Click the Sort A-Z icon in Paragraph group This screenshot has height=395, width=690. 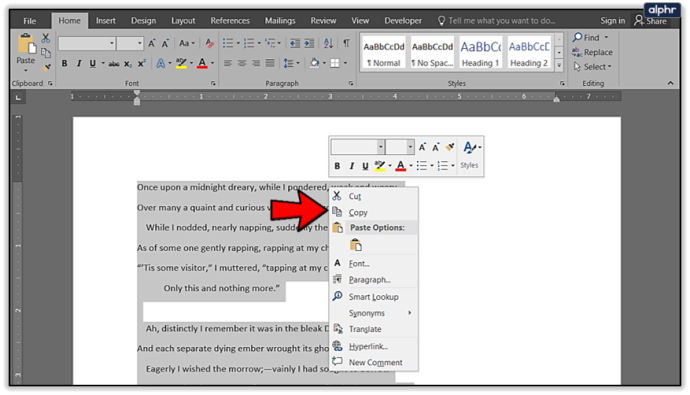[x=328, y=43]
